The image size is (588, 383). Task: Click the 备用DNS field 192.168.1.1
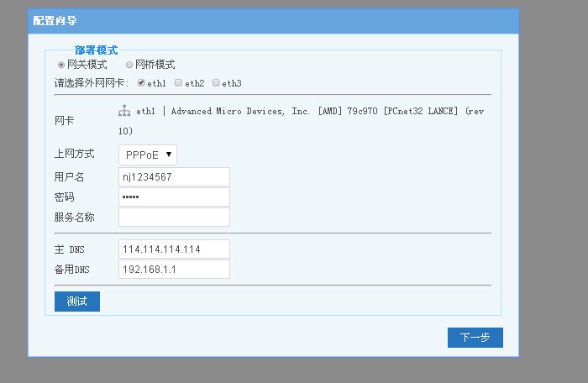174,269
